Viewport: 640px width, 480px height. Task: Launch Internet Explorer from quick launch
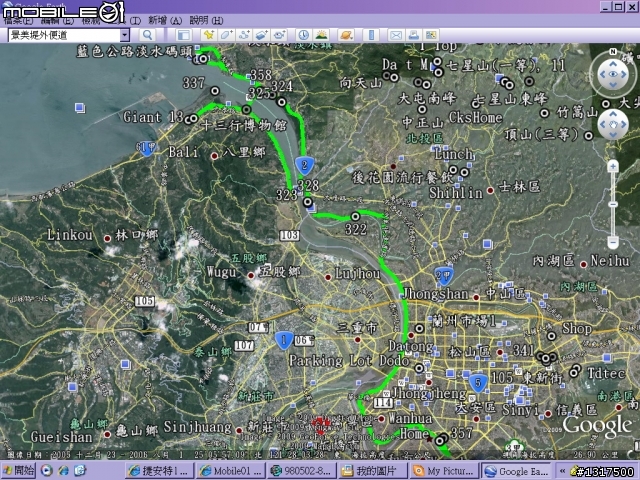pos(63,471)
